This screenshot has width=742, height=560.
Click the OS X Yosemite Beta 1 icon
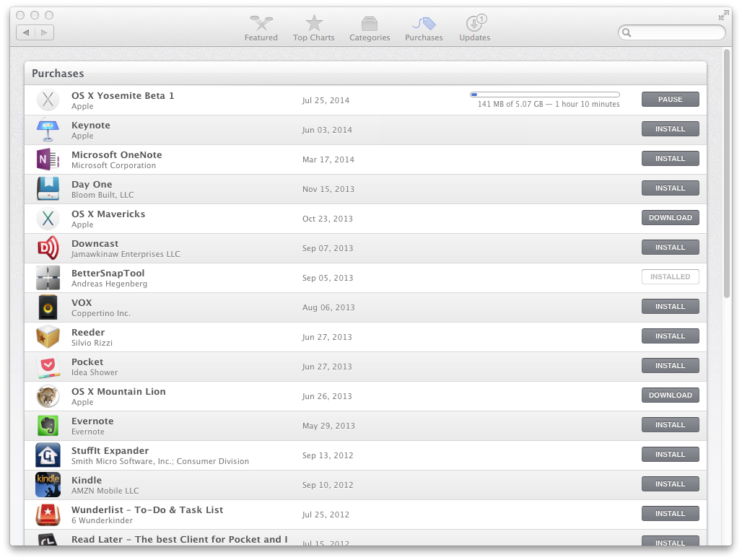point(48,100)
